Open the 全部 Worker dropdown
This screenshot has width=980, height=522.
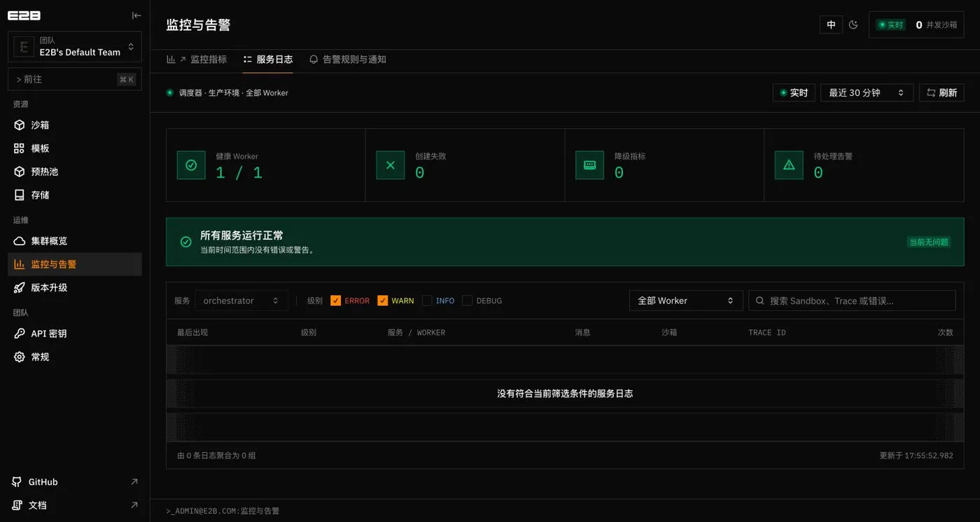(x=686, y=301)
